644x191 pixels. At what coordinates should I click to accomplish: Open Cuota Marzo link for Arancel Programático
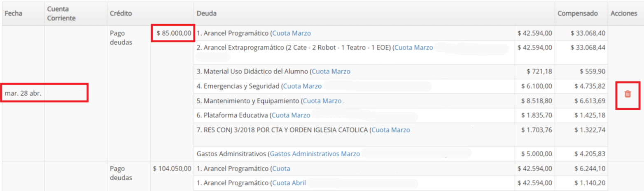[x=292, y=33]
